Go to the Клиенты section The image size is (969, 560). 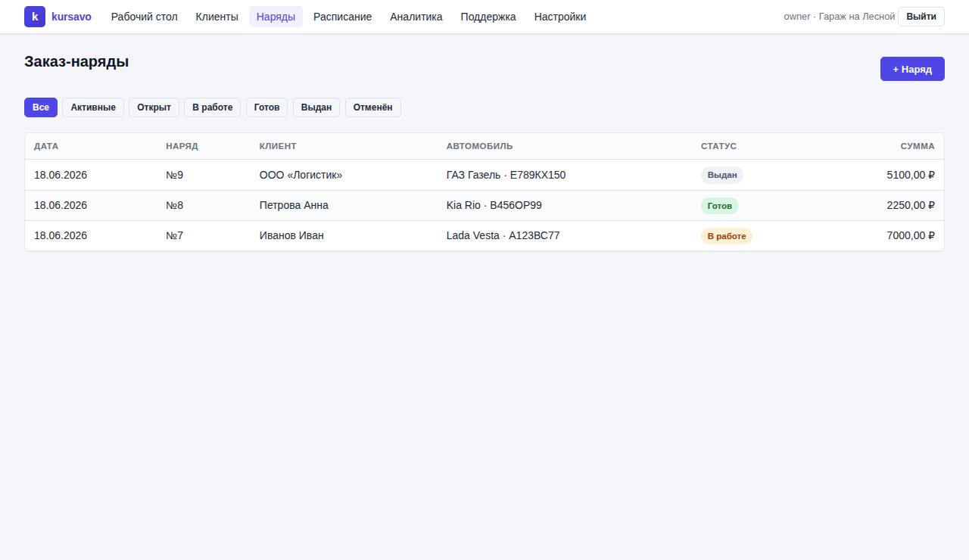217,17
